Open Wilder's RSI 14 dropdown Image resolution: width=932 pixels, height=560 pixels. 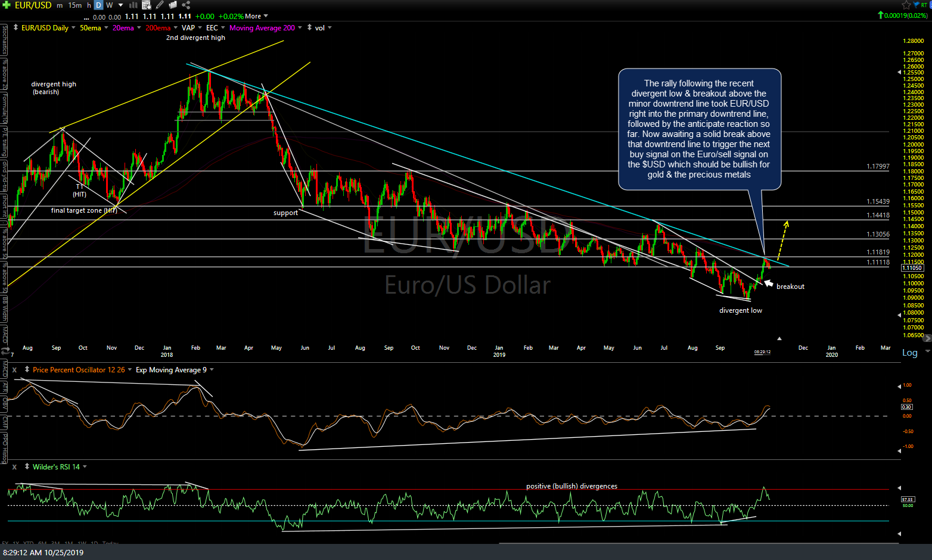coord(85,467)
